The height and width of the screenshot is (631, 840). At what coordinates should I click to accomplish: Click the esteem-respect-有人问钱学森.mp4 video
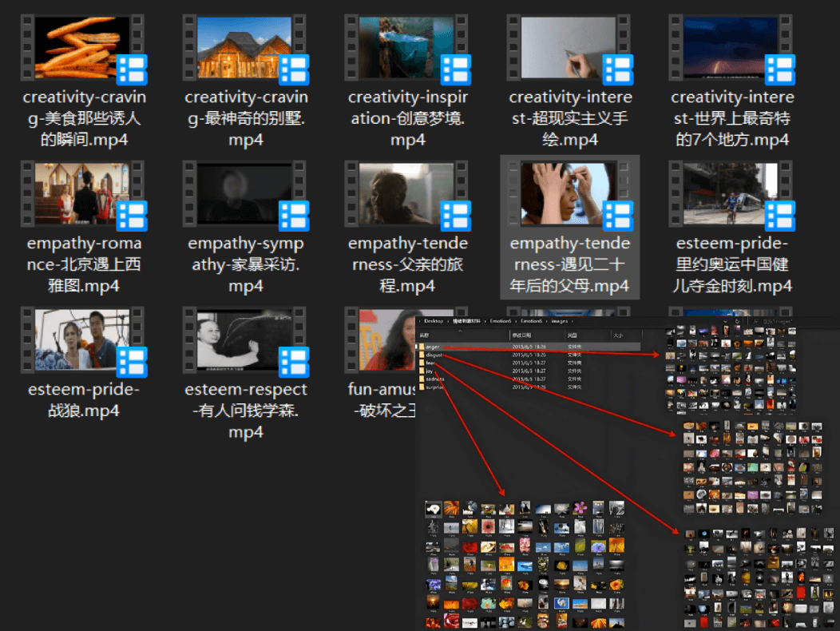pyautogui.click(x=246, y=374)
